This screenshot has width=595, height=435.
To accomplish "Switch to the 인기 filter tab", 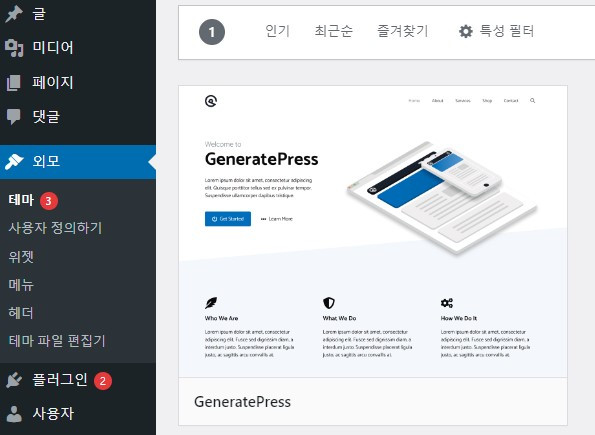I will coord(277,31).
